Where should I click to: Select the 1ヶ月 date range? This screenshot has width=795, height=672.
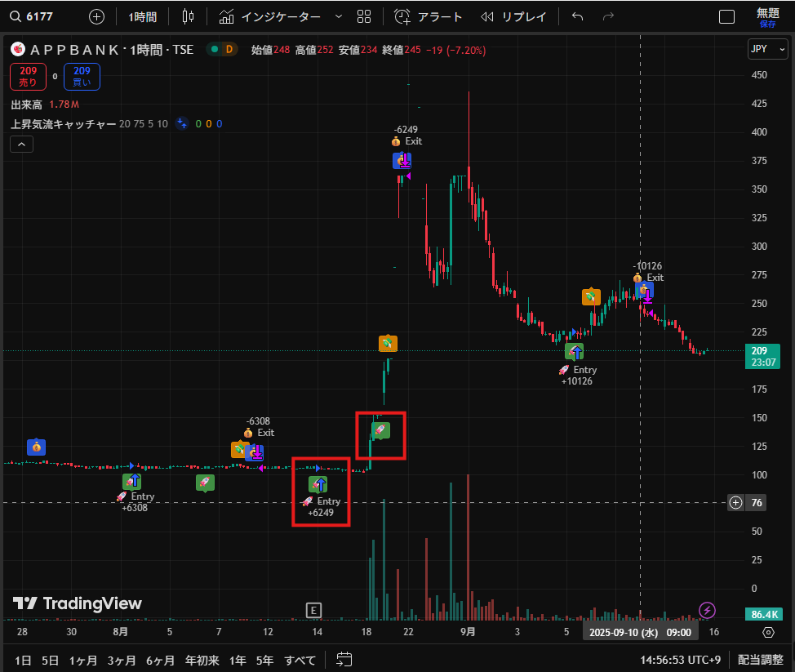tap(83, 660)
